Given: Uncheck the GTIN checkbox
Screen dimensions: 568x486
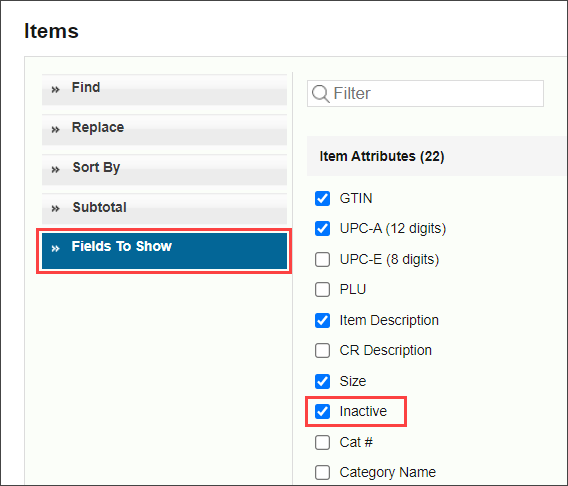Looking at the screenshot, I should (x=322, y=198).
